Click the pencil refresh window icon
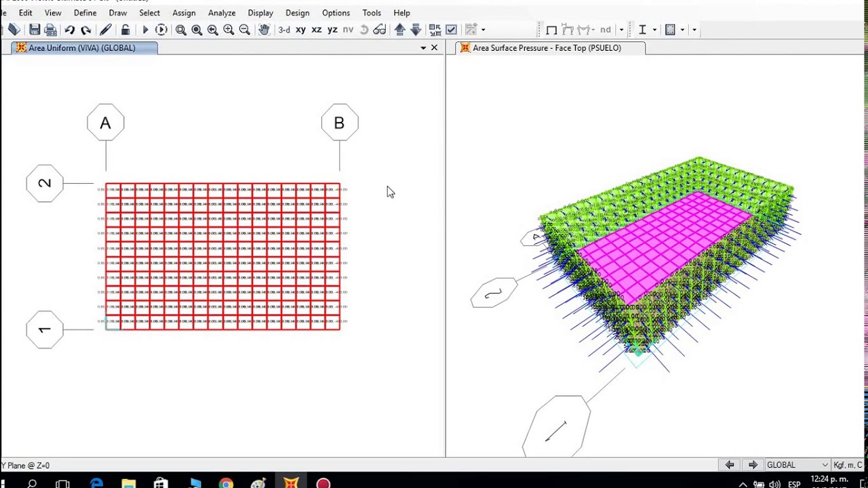 click(x=106, y=30)
